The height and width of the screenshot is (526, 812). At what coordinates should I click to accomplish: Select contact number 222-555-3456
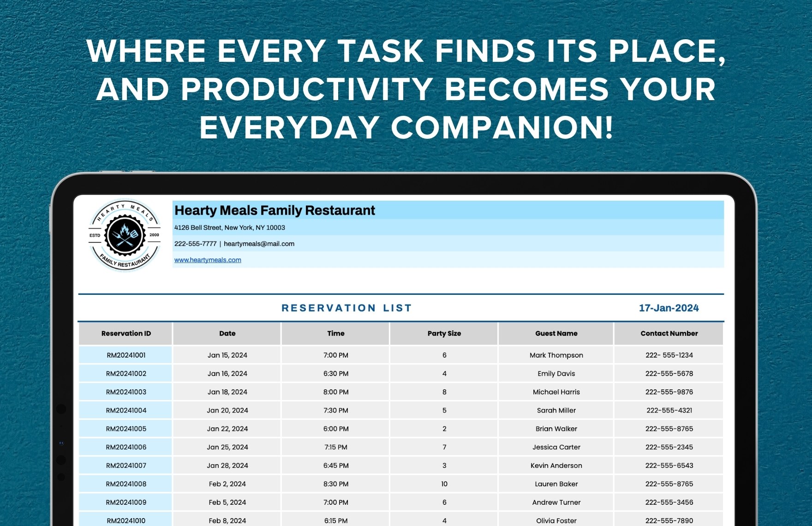pos(669,502)
